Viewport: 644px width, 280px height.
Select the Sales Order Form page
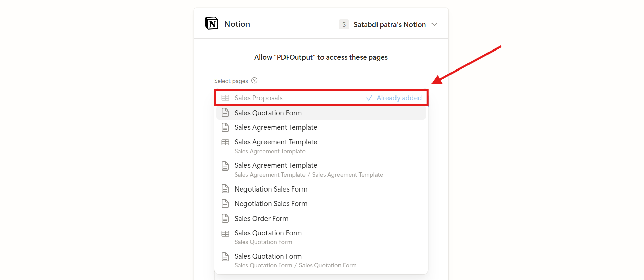tap(261, 219)
